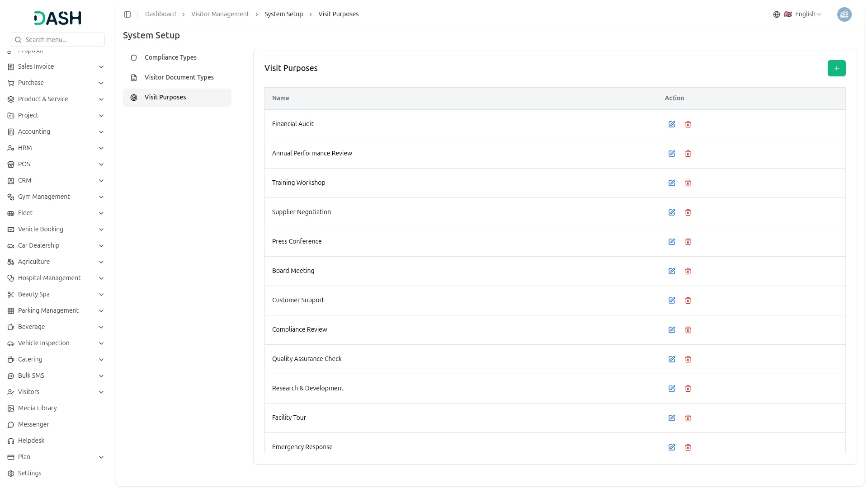Toggle the sidebar collapse icon

pyautogui.click(x=127, y=14)
